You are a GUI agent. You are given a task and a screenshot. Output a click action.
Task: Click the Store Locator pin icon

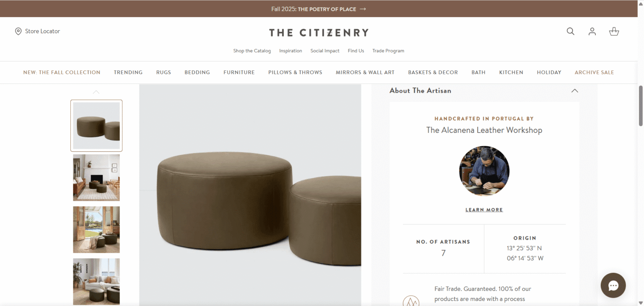tap(18, 31)
